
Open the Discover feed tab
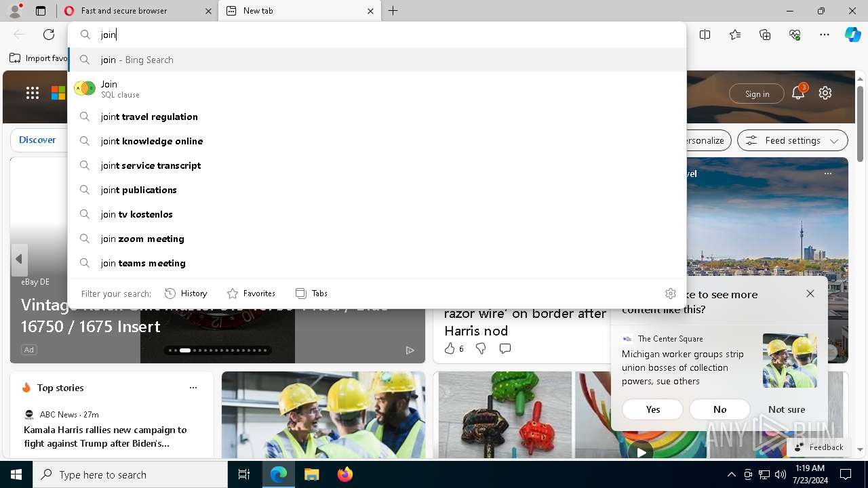(37, 140)
